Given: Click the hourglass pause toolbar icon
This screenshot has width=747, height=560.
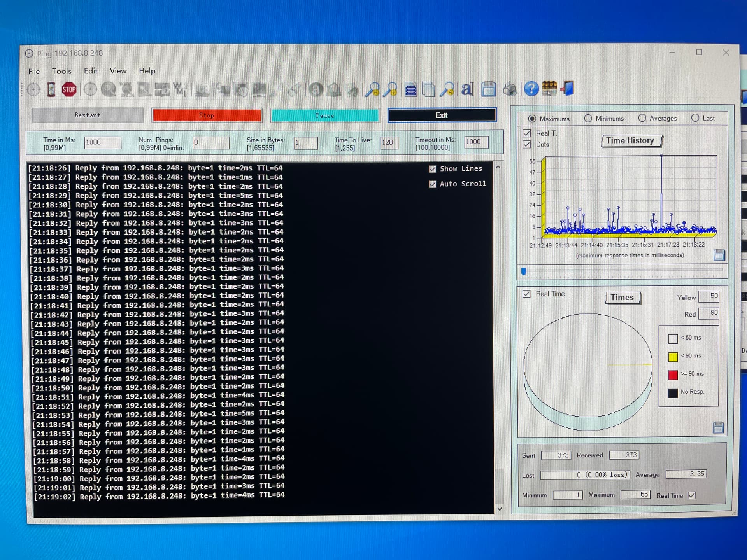Looking at the screenshot, I should (51, 90).
